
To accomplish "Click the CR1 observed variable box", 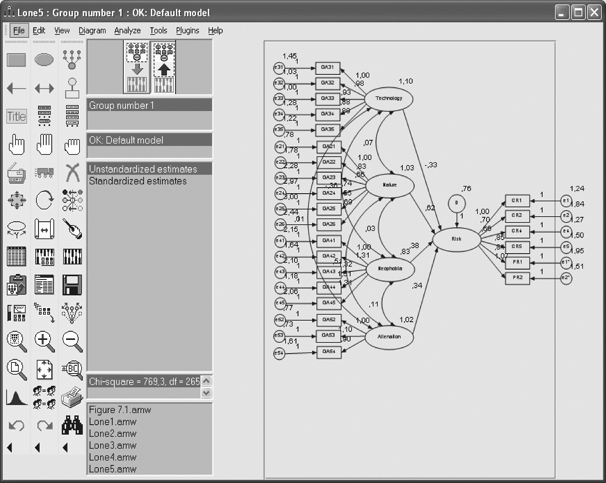I will click(x=517, y=201).
